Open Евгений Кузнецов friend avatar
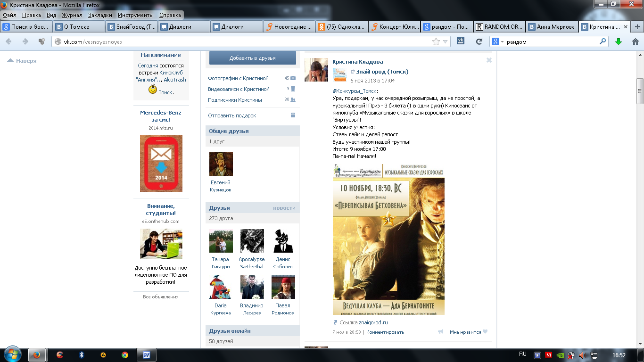 (221, 164)
